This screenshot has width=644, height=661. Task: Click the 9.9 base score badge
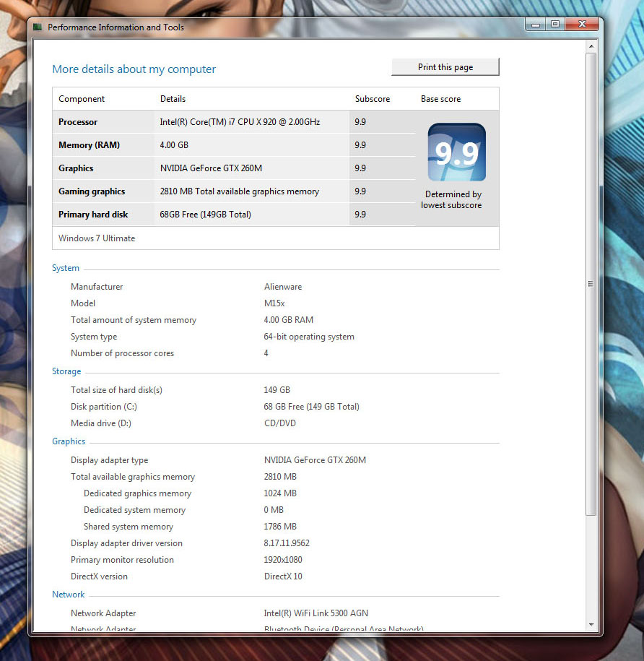click(456, 152)
